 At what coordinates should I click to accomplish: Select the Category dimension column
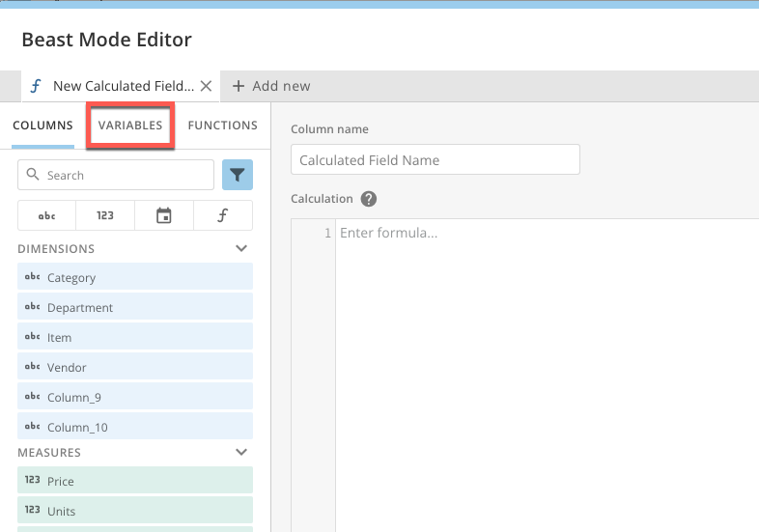point(135,278)
